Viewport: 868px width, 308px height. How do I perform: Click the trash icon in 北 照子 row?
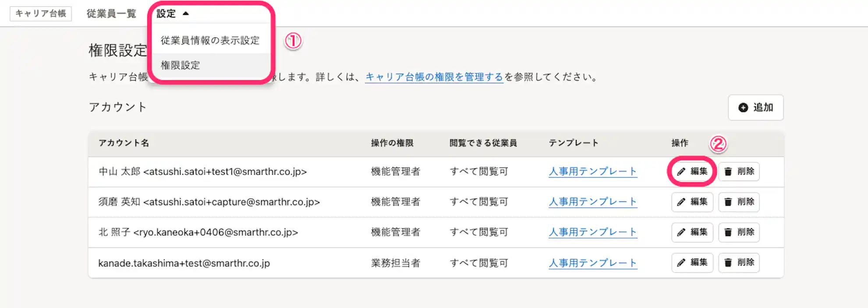pyautogui.click(x=728, y=232)
